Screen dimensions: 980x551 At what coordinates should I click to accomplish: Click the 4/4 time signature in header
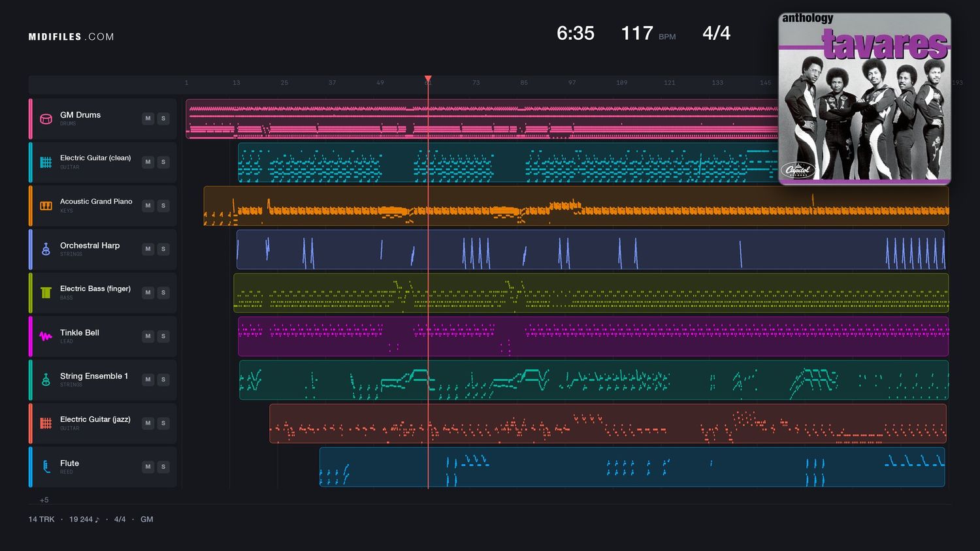(x=717, y=33)
